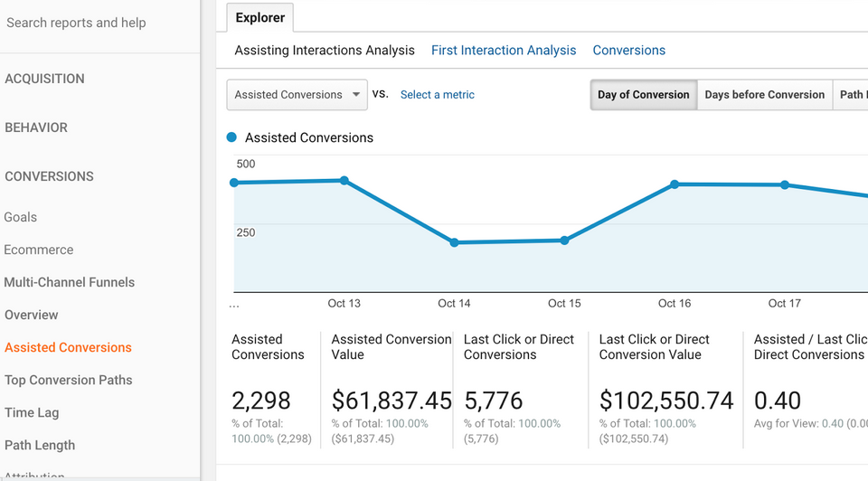
Task: Open the Top Conversion Paths report
Action: coord(69,380)
